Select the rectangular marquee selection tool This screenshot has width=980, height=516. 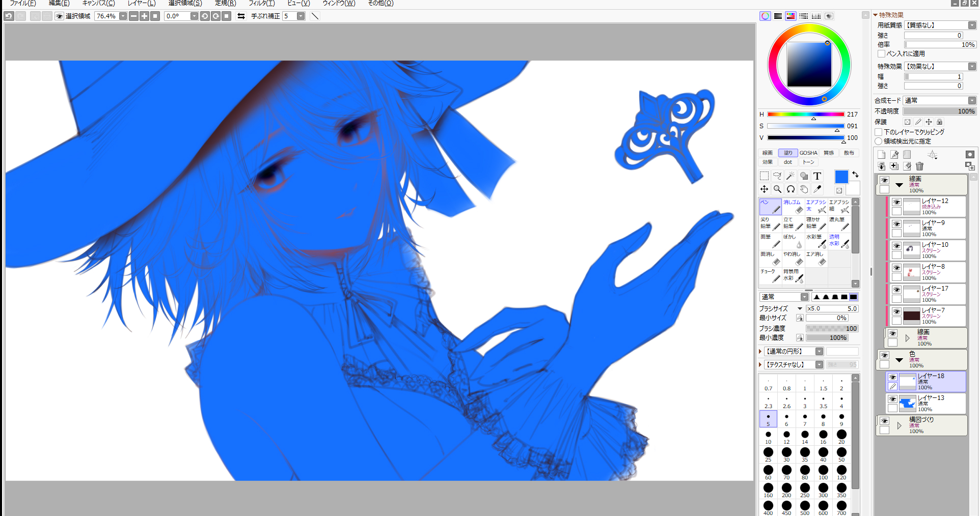pyautogui.click(x=764, y=176)
